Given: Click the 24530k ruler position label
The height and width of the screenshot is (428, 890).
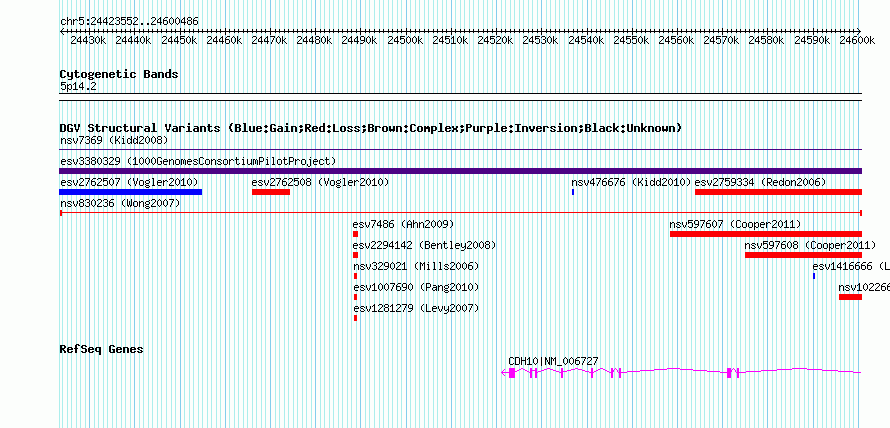Looking at the screenshot, I should (x=540, y=40).
